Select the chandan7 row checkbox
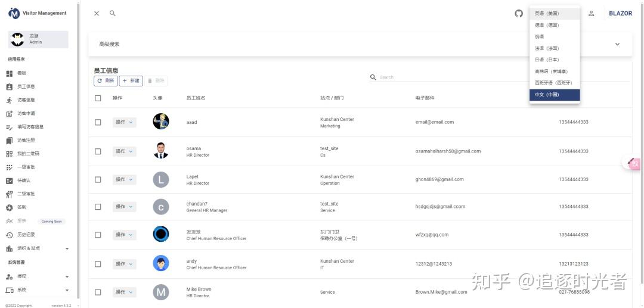Image resolution: width=644 pixels, height=308 pixels. 98,207
